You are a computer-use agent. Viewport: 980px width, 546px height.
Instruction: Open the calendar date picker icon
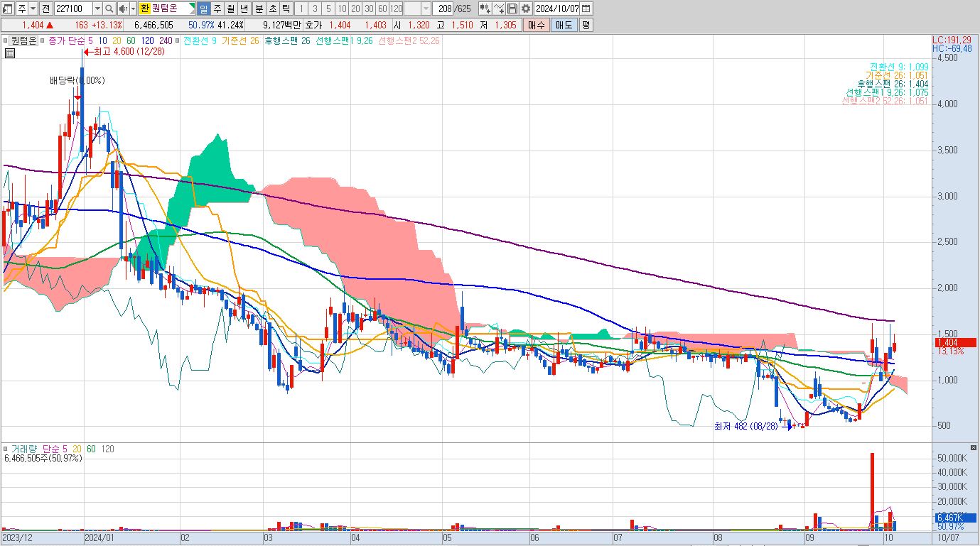586,9
